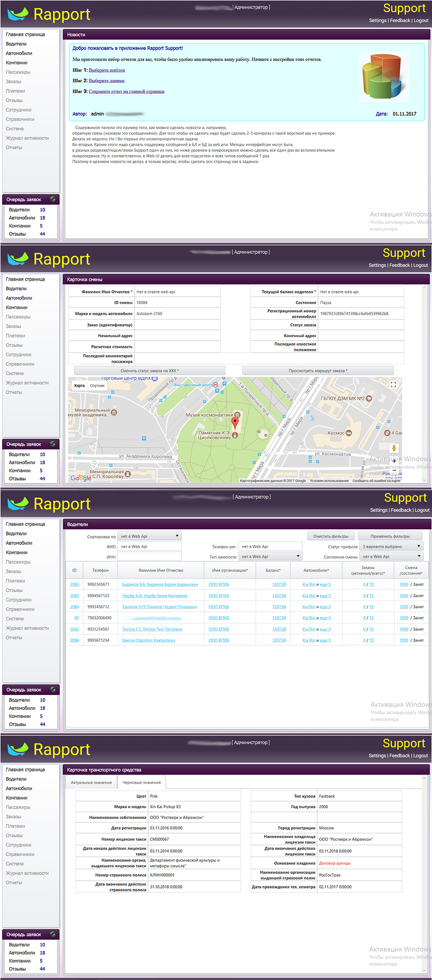Open Главная страница in the vehicle card page sidebar

(25, 769)
